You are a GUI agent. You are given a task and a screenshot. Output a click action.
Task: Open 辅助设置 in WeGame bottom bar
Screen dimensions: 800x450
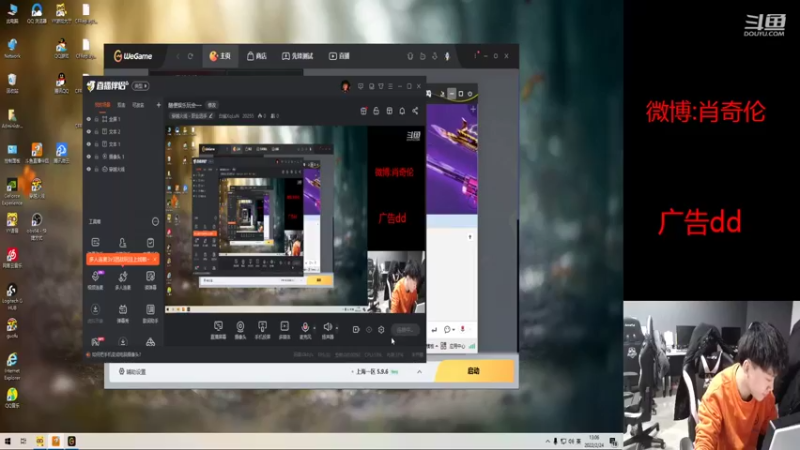click(x=133, y=372)
